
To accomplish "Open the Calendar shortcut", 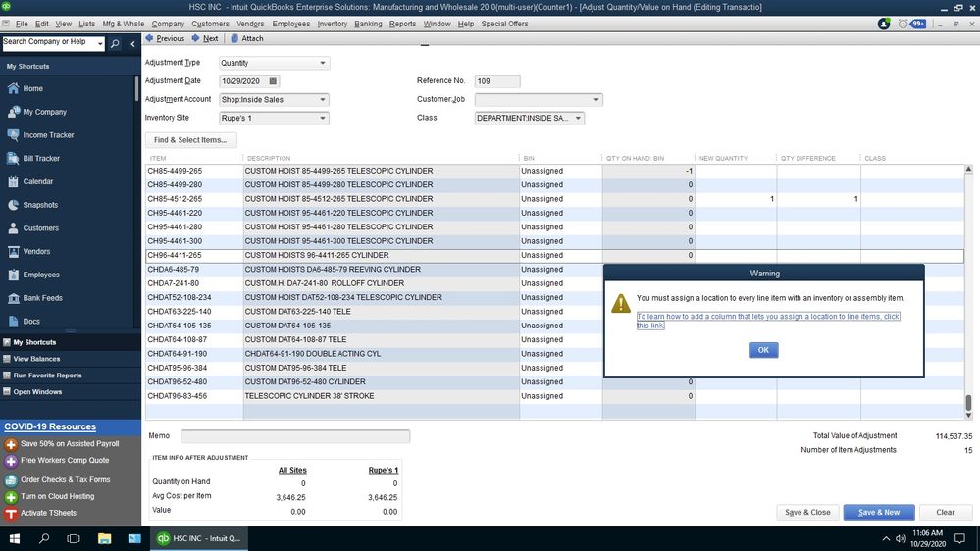I will [37, 181].
